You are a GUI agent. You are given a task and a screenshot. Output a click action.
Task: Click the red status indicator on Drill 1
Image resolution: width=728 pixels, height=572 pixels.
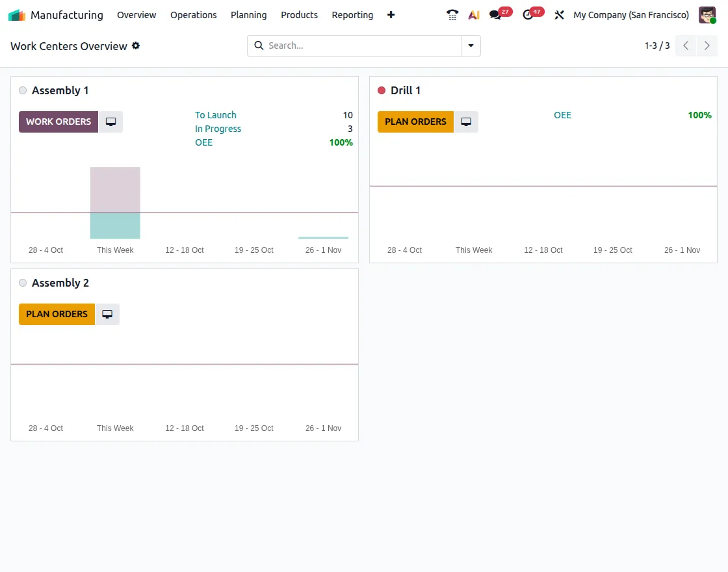381,90
